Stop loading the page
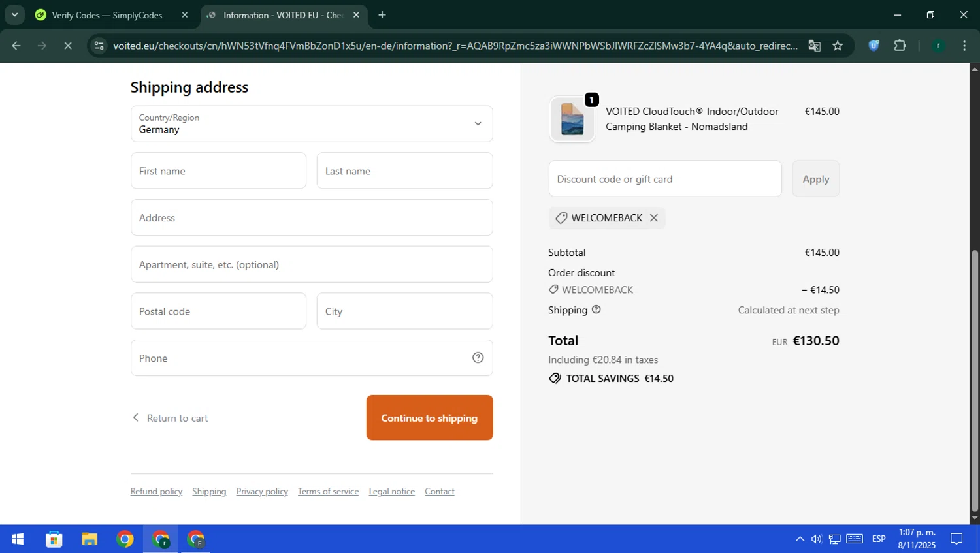The height and width of the screenshot is (553, 980). (x=67, y=46)
